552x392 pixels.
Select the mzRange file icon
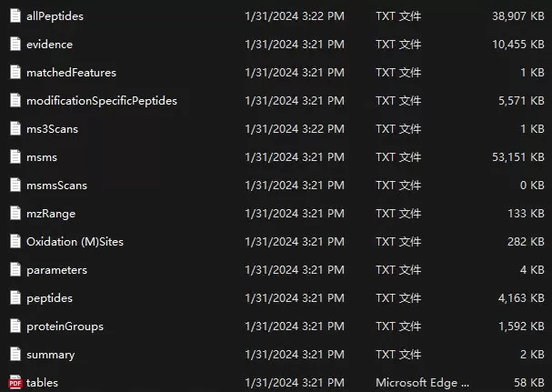(15, 213)
